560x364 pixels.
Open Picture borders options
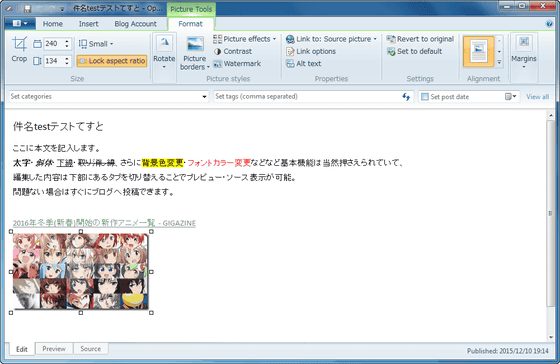[195, 53]
